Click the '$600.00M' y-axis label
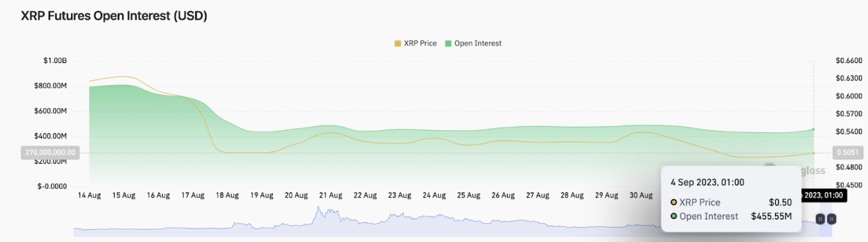The image size is (868, 242). pos(51,111)
